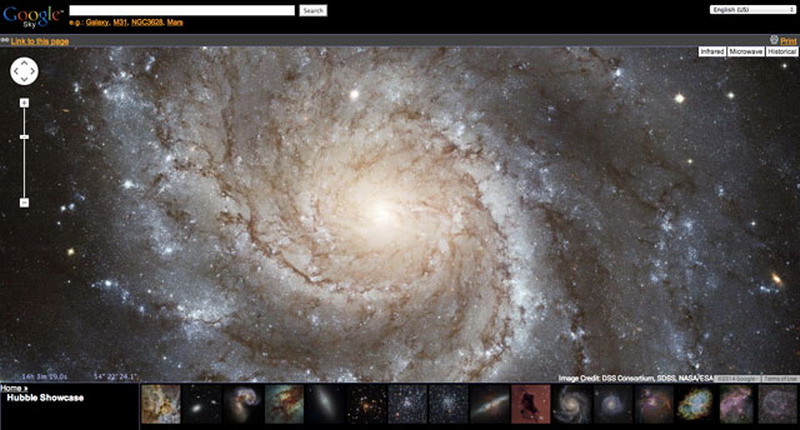Click the 14° 22' declination readout
Image resolution: width=800 pixels, height=430 pixels.
pos(116,377)
